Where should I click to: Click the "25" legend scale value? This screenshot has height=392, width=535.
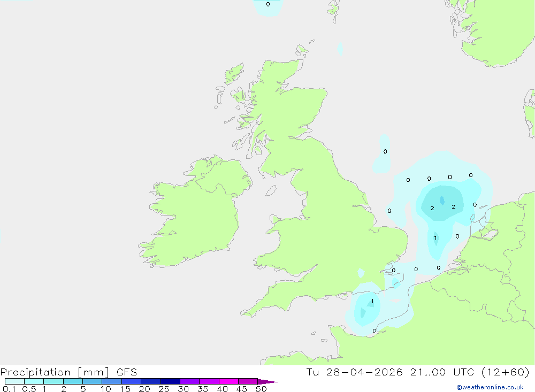[164, 389]
